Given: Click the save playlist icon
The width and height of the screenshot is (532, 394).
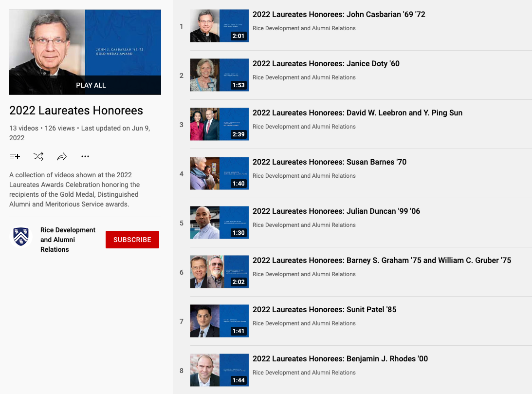Looking at the screenshot, I should point(15,156).
